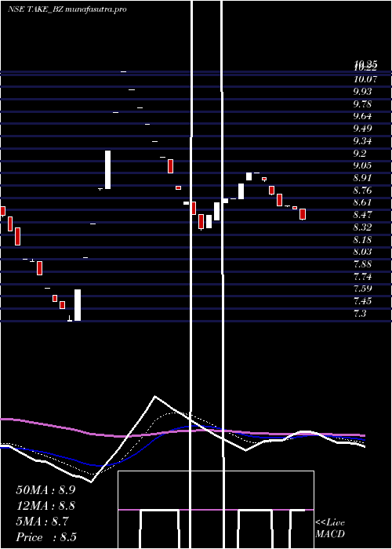Click the NSE TAKE_BZ munafasutra.pro chart title
392x549 pixels.
click(x=67, y=9)
